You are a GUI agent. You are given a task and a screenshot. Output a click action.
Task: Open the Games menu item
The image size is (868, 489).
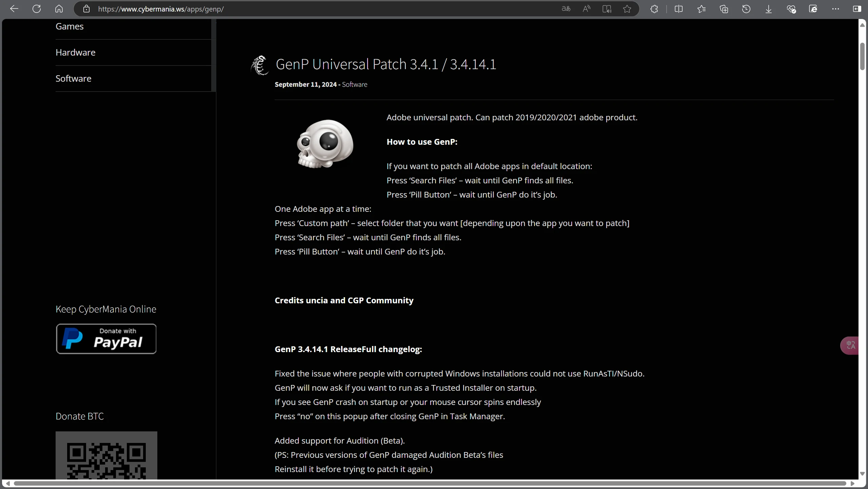coord(70,26)
